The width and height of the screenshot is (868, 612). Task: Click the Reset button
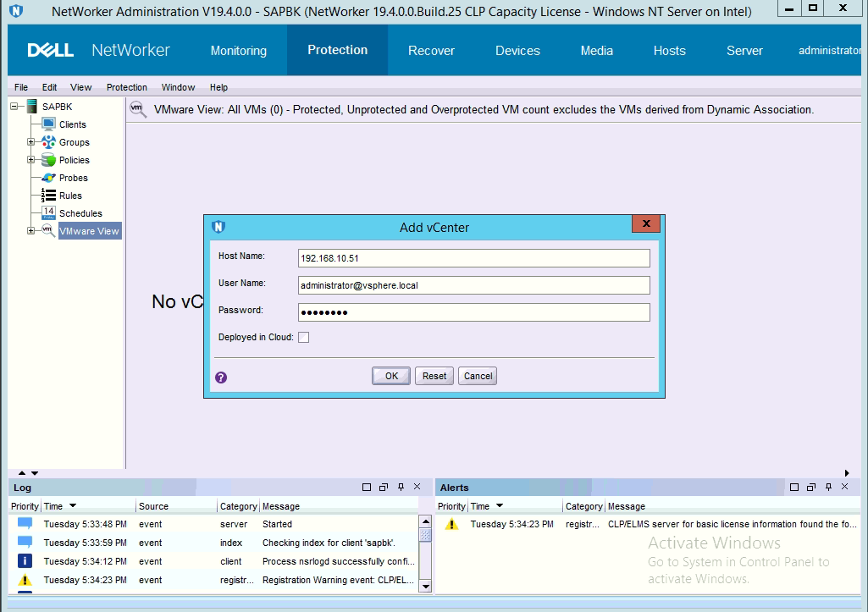434,376
